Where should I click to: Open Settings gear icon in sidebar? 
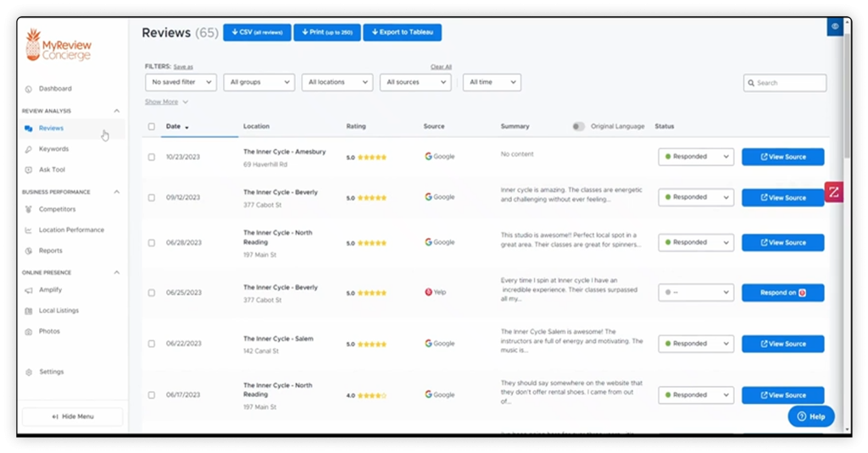(29, 373)
